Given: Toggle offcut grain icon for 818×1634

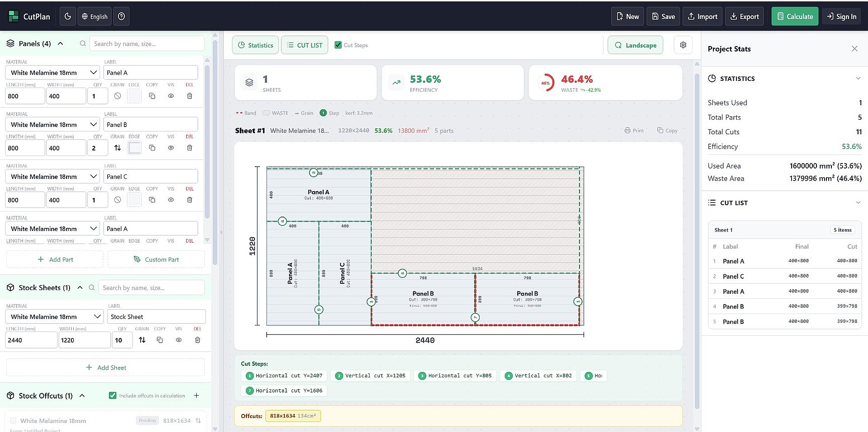Looking at the screenshot, I should pos(198,420).
